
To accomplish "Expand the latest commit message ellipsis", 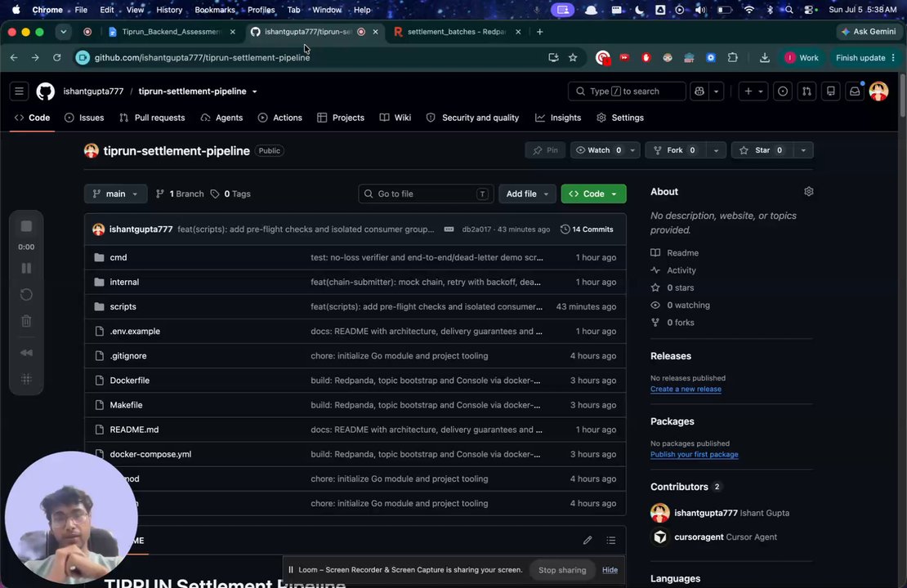I will click(449, 229).
